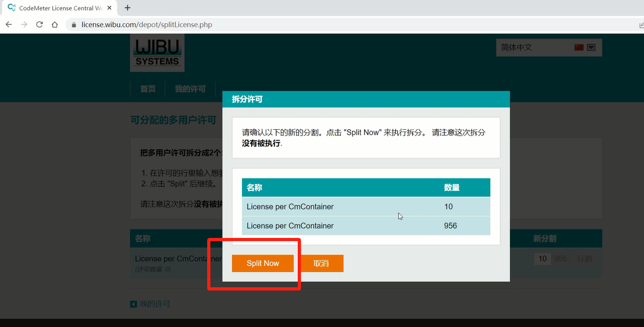Select the License per CmContainer row with 10

click(x=366, y=206)
